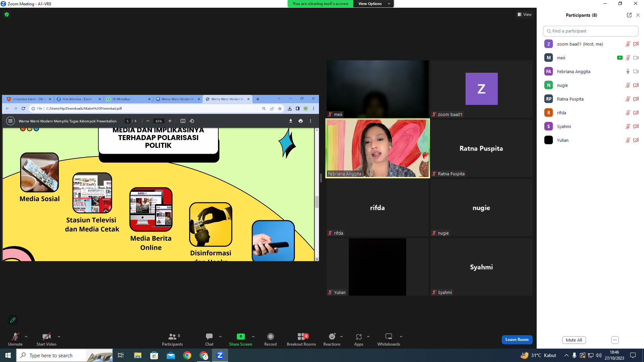Print the PDF document
This screenshot has height=362, width=644.
301,121
